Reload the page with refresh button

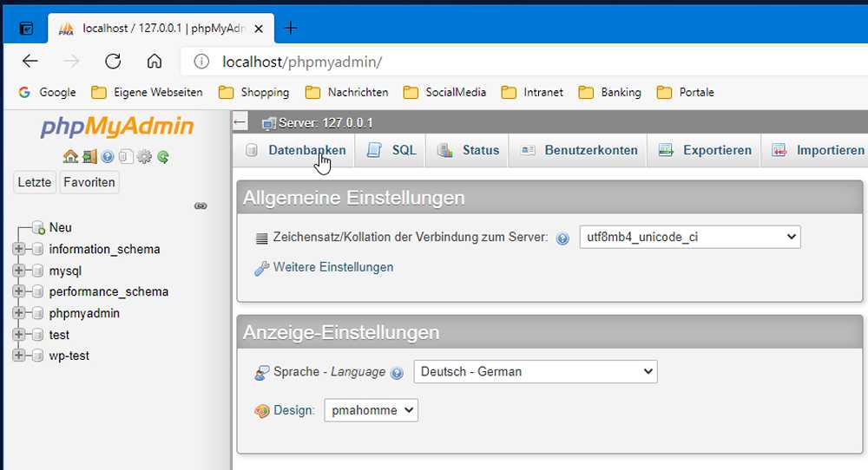113,61
